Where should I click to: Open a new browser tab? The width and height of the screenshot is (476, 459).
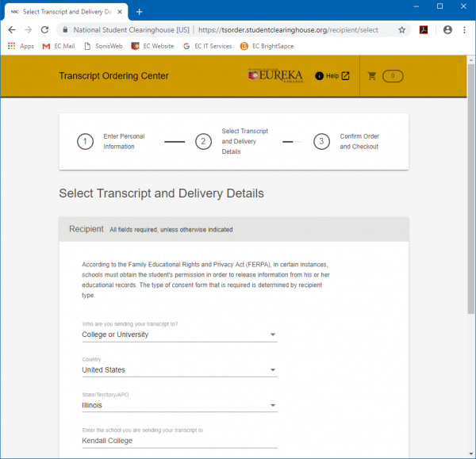[140, 11]
